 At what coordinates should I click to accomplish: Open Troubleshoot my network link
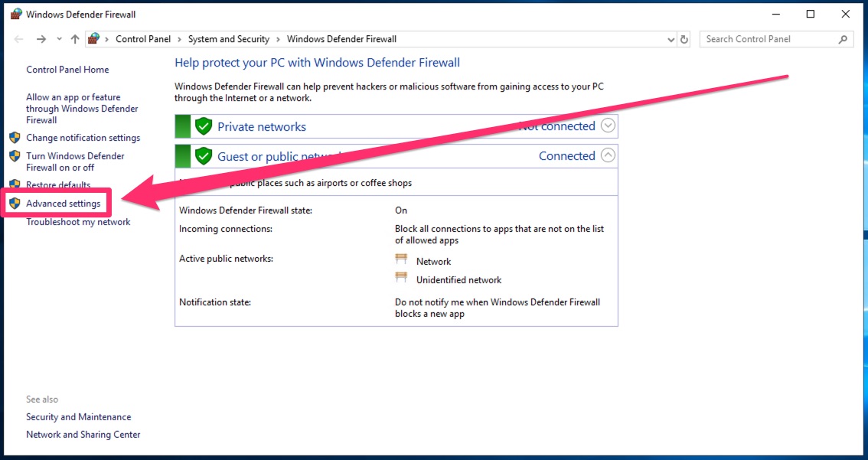tap(78, 222)
